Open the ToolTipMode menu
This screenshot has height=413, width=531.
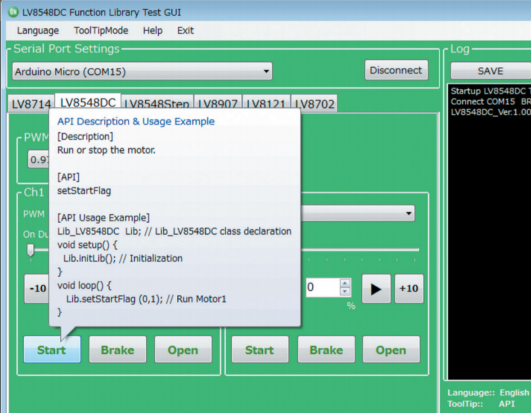coord(101,30)
